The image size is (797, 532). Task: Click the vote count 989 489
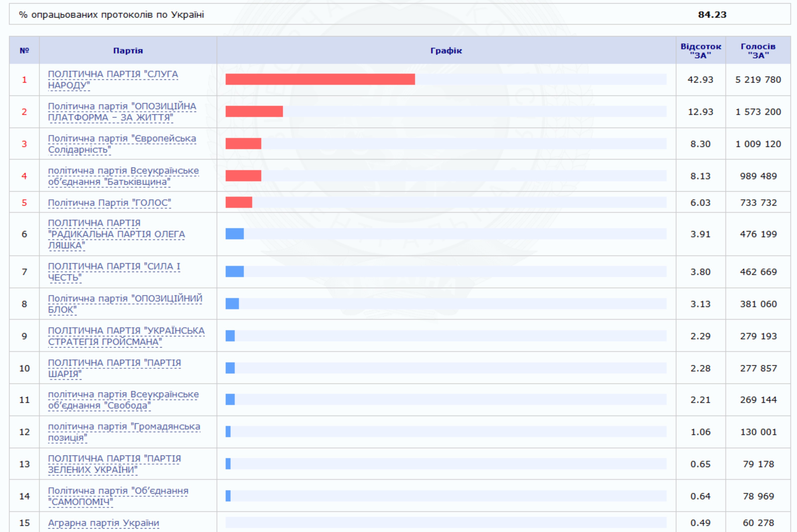(x=759, y=176)
